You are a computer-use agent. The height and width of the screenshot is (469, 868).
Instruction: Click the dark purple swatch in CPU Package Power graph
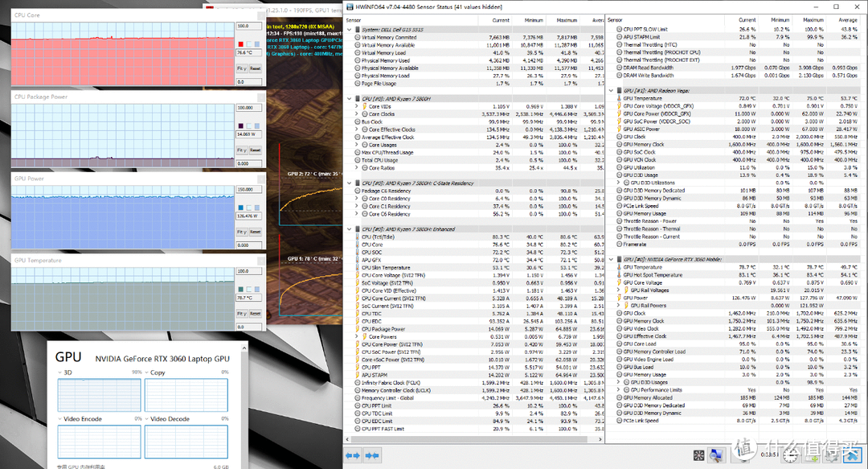tap(241, 125)
